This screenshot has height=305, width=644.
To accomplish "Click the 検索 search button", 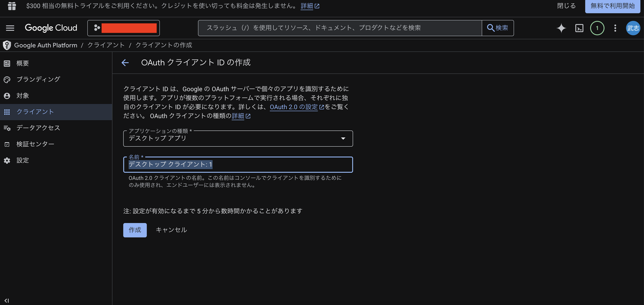I will coord(498,28).
